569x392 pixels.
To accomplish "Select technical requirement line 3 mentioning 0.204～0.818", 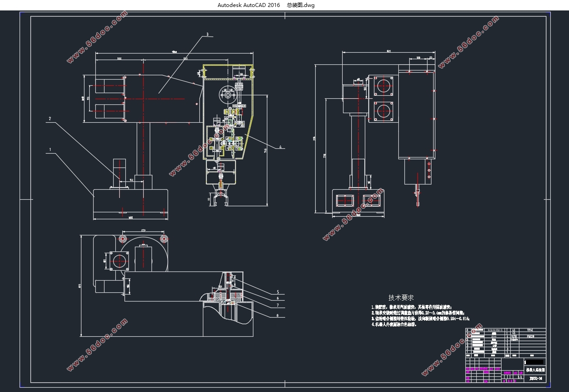I will click(x=420, y=318).
